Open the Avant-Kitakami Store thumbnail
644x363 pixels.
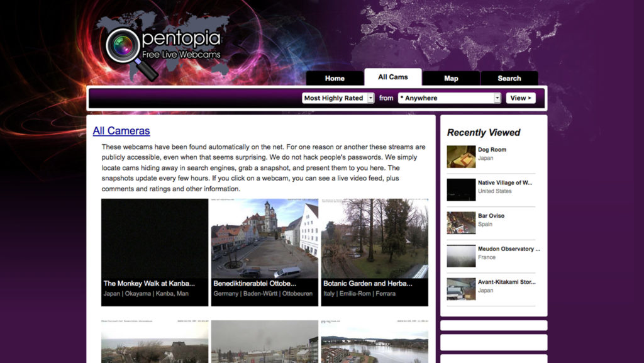click(x=461, y=289)
